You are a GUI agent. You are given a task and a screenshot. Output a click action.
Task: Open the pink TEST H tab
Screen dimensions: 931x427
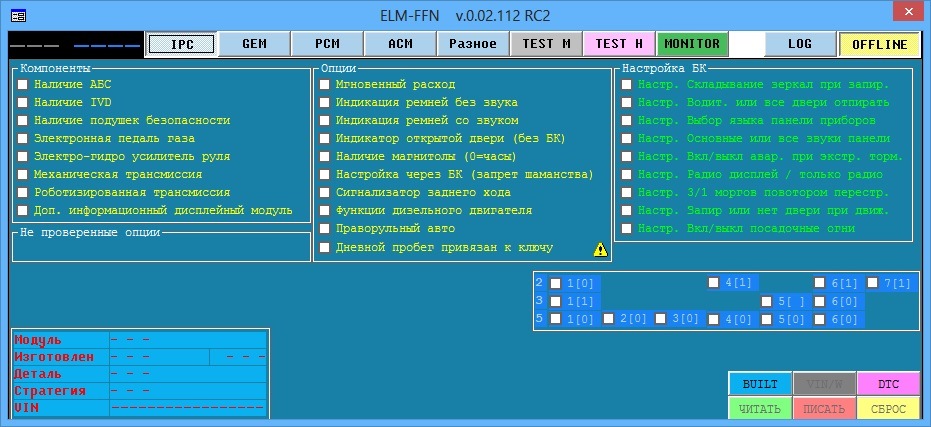pos(619,44)
